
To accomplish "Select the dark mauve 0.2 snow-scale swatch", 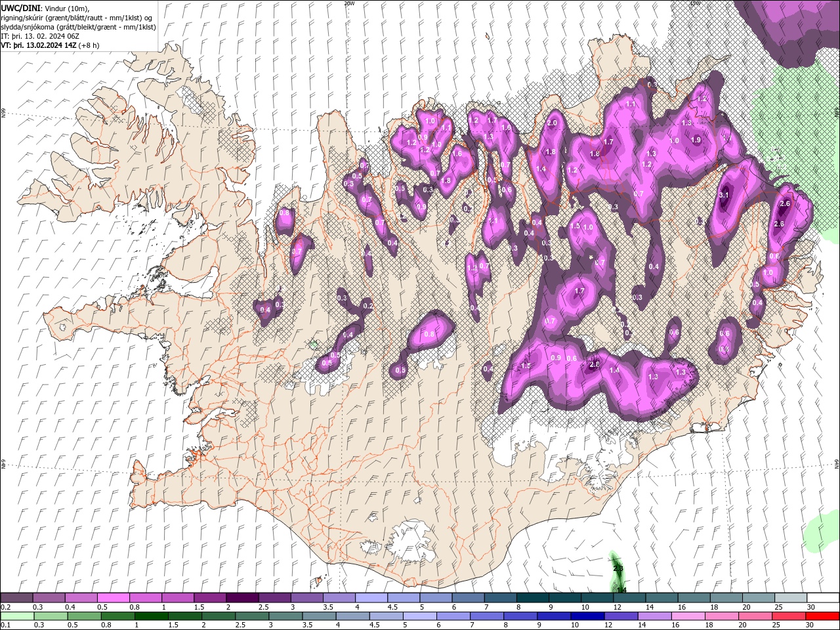I will point(16,598).
